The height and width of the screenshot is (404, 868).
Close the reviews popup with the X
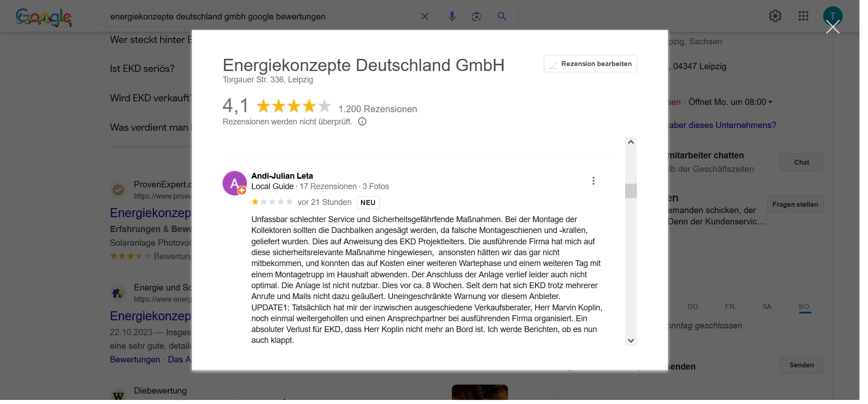(832, 27)
